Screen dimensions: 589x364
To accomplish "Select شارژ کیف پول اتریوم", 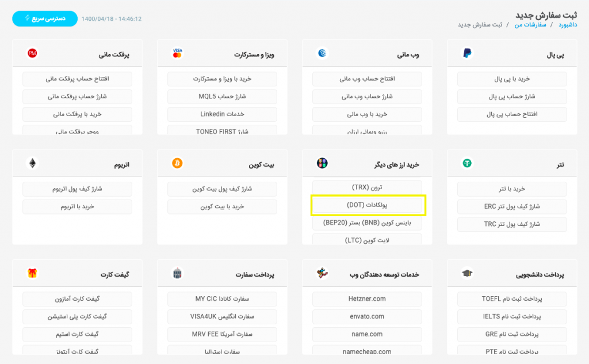I will click(77, 189).
